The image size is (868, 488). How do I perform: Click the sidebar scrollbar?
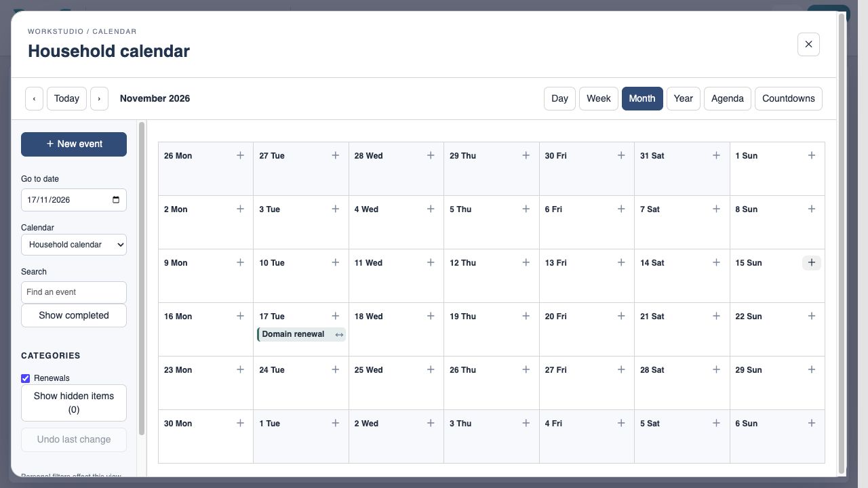142,279
